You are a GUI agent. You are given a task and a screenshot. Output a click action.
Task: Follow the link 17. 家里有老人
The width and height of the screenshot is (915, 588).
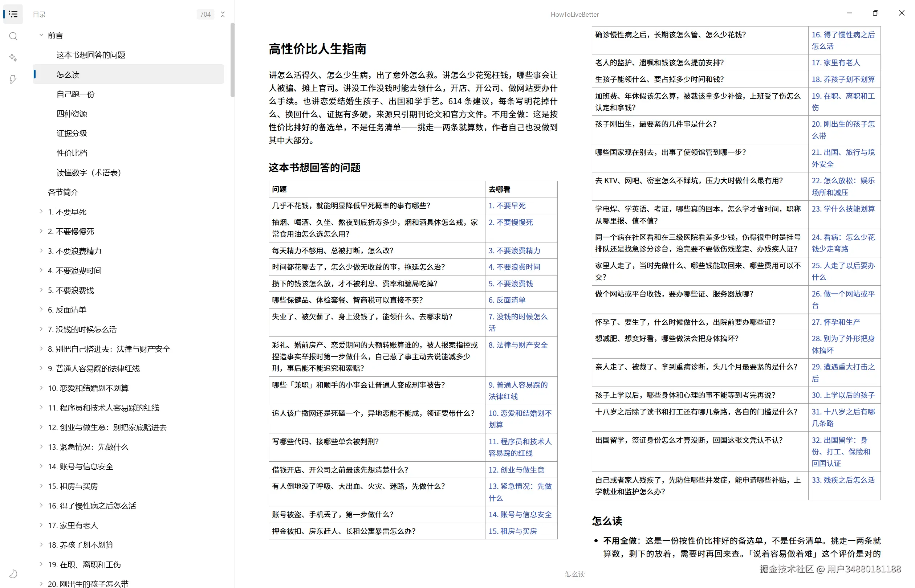click(x=835, y=63)
